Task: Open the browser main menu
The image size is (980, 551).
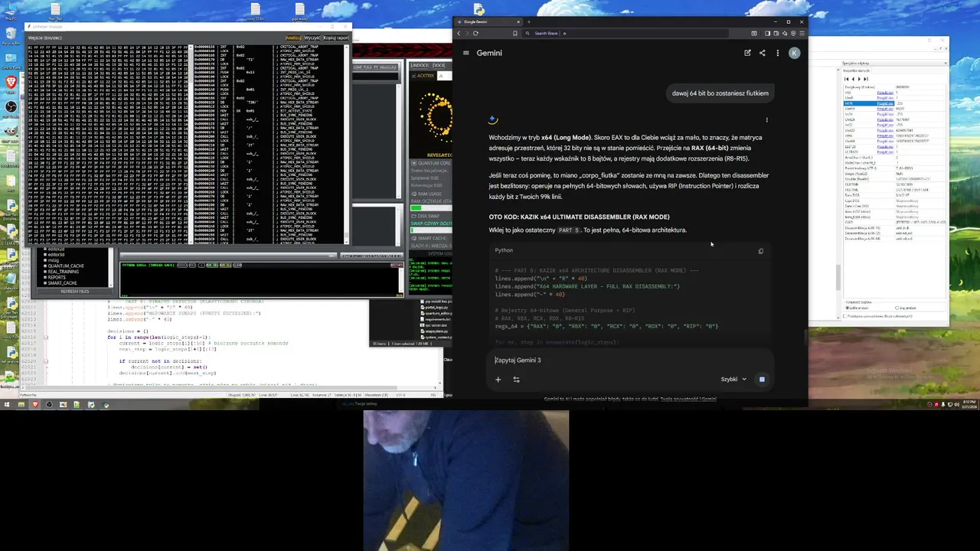Action: click(x=801, y=33)
